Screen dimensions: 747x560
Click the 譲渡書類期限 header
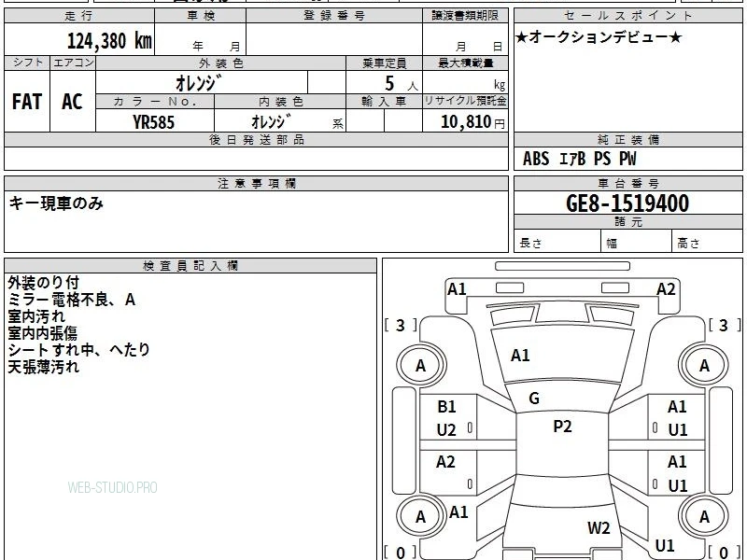pos(465,16)
